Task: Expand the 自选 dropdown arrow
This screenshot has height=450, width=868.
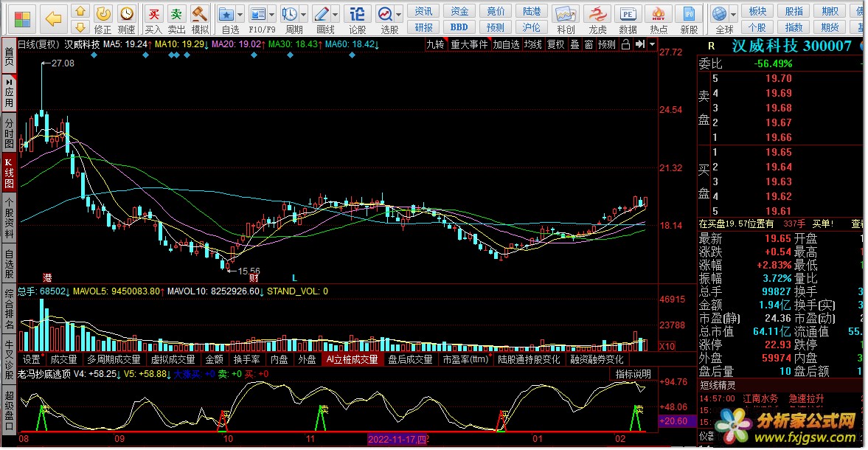Action: pyautogui.click(x=240, y=15)
